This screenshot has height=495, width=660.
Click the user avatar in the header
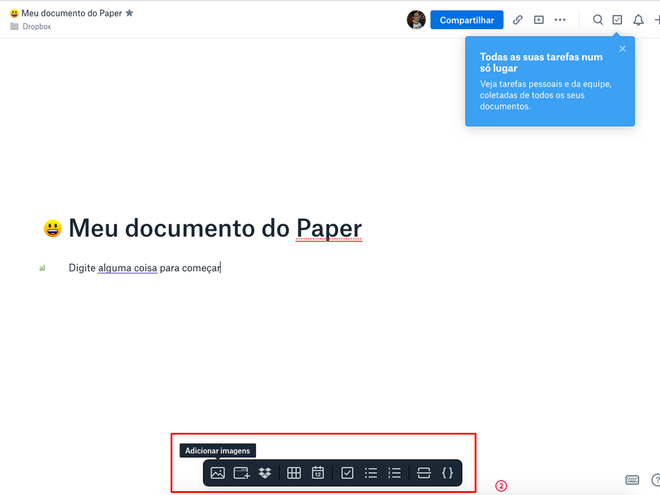[x=416, y=20]
